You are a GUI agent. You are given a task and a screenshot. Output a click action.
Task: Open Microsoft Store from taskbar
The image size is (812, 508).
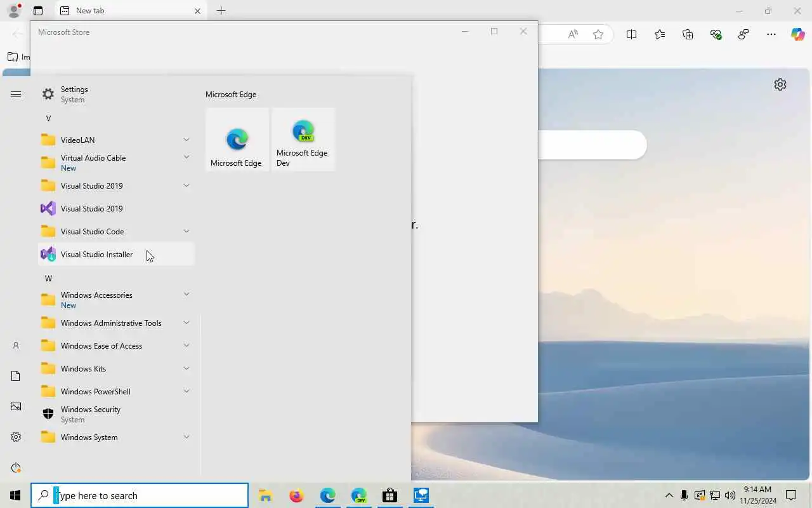(x=390, y=495)
